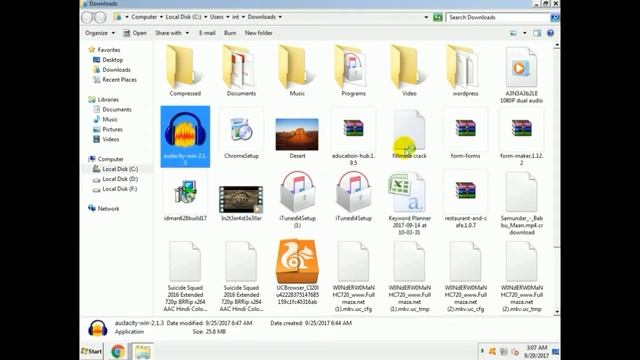Select the form-forms archive
This screenshot has height=360, width=640.
tap(465, 134)
